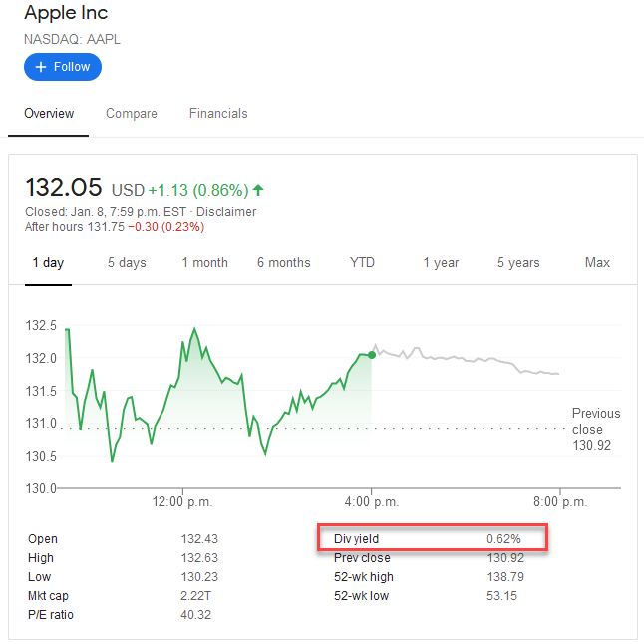644x644 pixels.
Task: Click the green closing-price dot on chart
Action: point(372,355)
